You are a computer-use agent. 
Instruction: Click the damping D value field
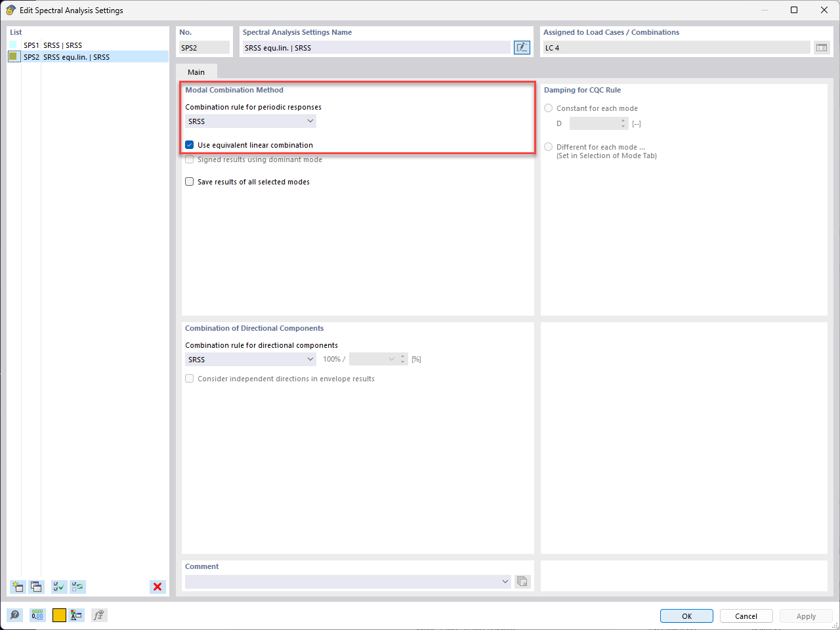(x=595, y=123)
